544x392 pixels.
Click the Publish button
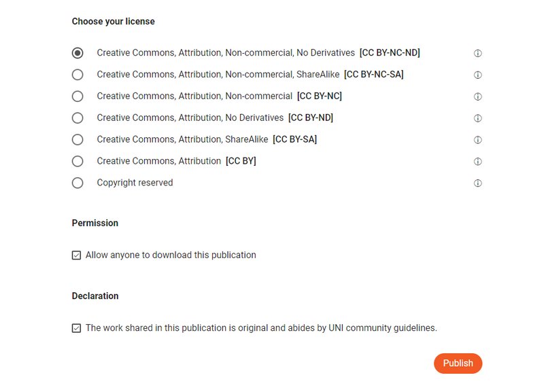pyautogui.click(x=458, y=363)
